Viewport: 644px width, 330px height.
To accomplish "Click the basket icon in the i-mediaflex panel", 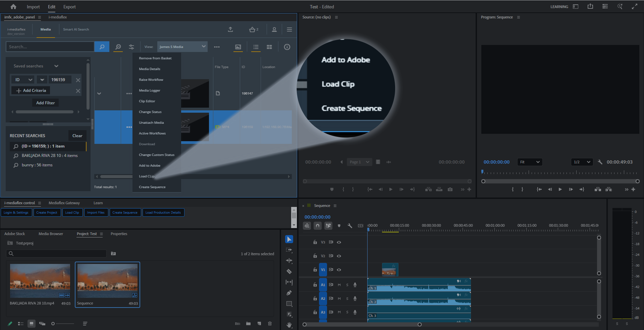I will [x=253, y=30].
